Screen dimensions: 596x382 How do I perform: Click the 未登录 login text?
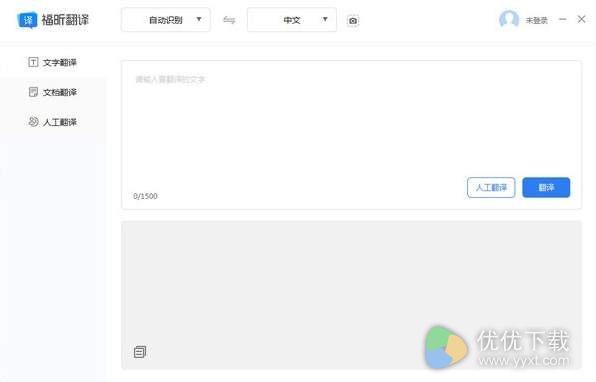coord(536,21)
